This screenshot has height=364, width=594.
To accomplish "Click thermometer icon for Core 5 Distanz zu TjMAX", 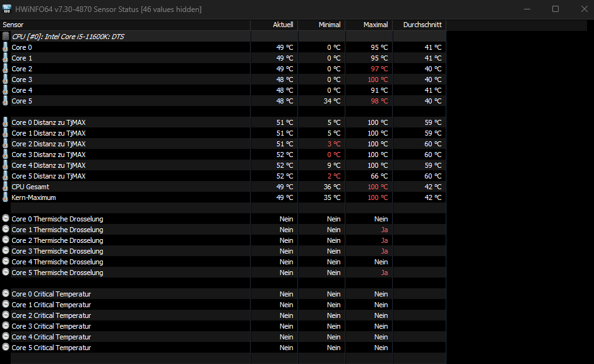I will tap(5, 176).
